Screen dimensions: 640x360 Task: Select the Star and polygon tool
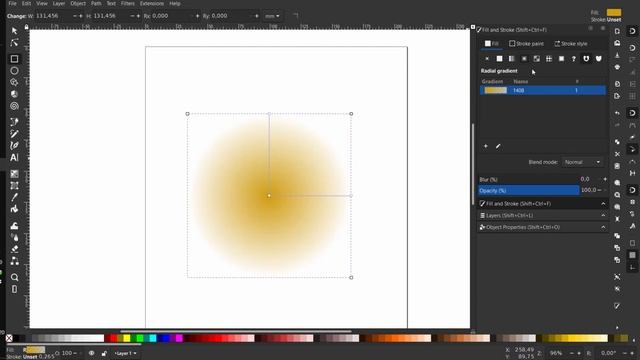pyautogui.click(x=14, y=82)
